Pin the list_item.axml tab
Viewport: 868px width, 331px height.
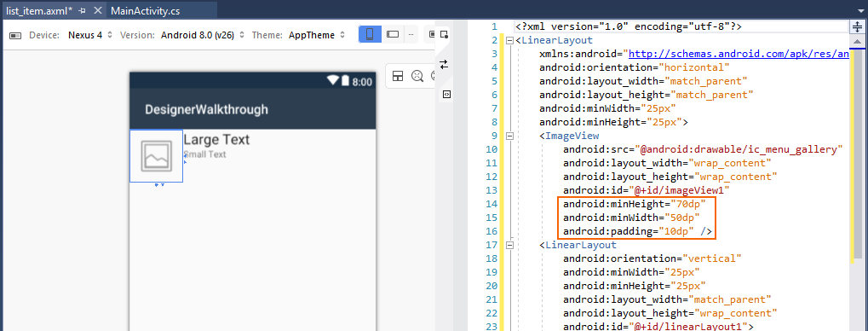click(x=82, y=10)
